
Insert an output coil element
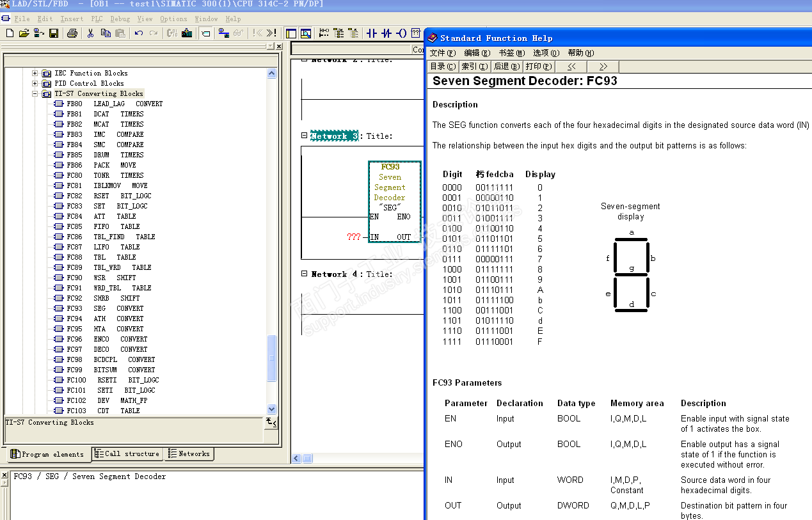401,33
